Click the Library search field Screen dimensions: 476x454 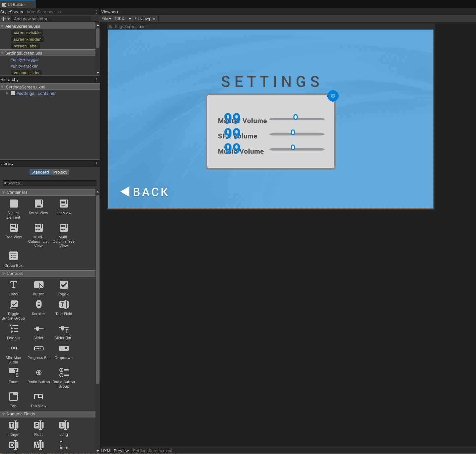coord(49,183)
